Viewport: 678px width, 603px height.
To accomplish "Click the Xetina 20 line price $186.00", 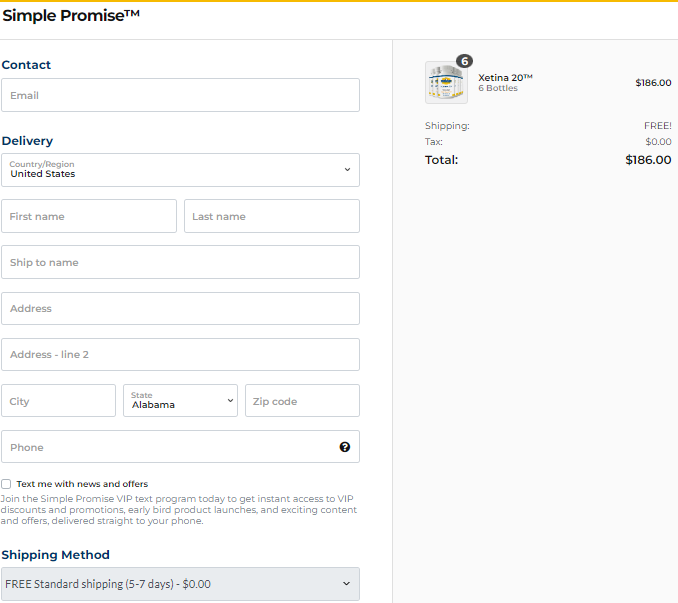I will [x=653, y=83].
